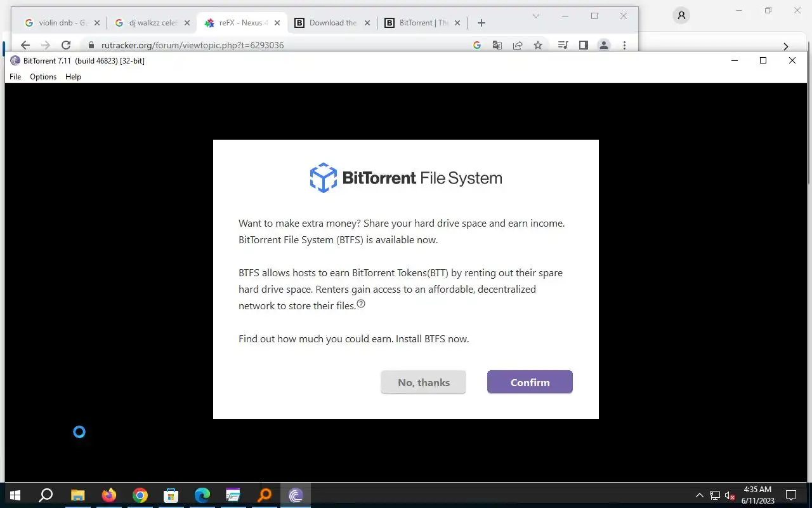Viewport: 812px width, 508px height.
Task: Open the Chrome three-dot menu
Action: [x=625, y=45]
